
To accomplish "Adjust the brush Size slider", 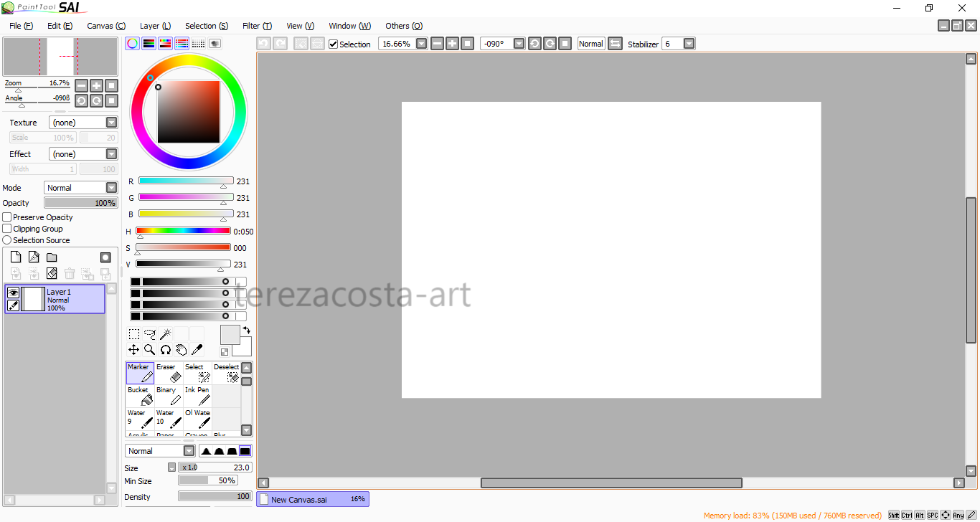I will pyautogui.click(x=215, y=468).
